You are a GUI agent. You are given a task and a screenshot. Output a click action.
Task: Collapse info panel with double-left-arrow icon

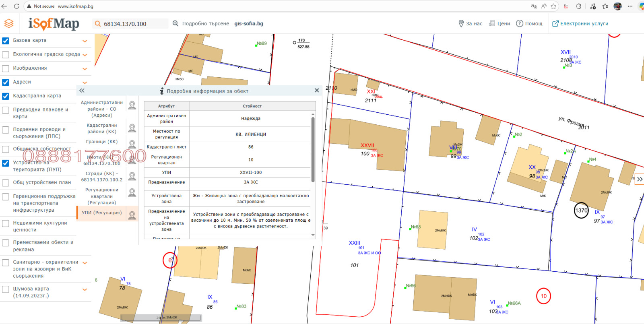click(x=82, y=91)
